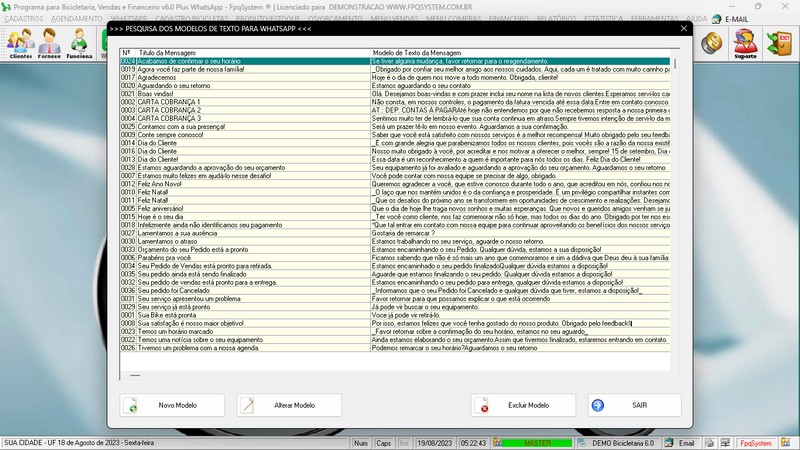Open the Funciona employees toolbar icon
This screenshot has height=450, width=800.
(x=79, y=43)
